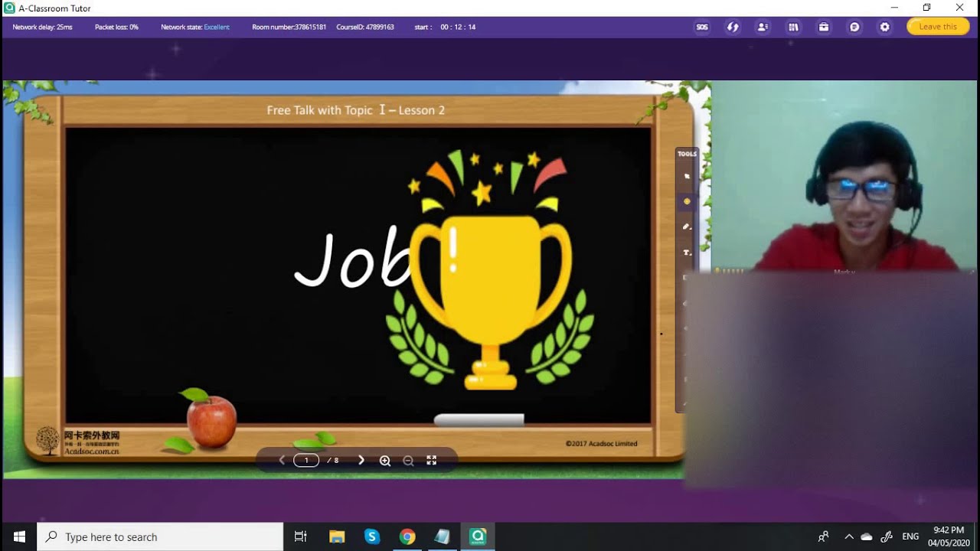This screenshot has height=551, width=980.
Task: Go to the next slide
Action: (361, 460)
